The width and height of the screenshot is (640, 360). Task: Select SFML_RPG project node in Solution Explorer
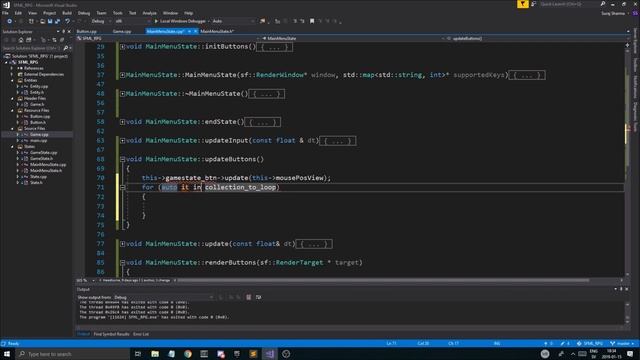point(28,62)
